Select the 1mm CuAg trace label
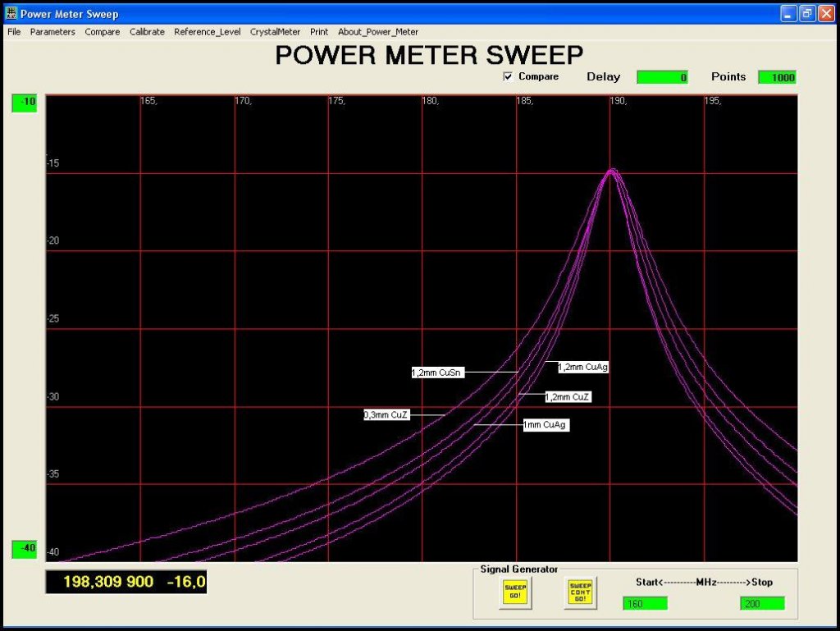Screen dimensions: 840x631 click(546, 425)
